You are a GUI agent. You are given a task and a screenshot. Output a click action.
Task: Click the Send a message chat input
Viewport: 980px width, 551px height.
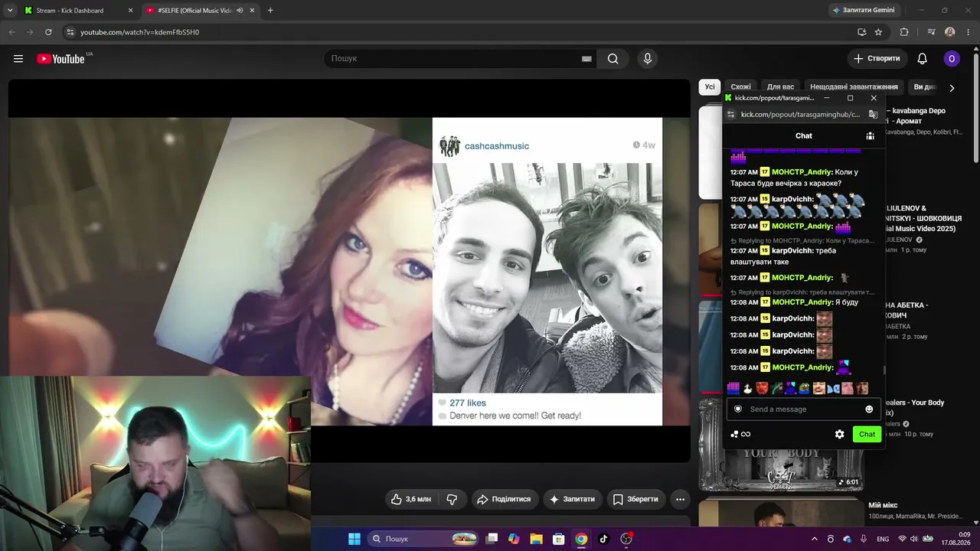tap(803, 409)
